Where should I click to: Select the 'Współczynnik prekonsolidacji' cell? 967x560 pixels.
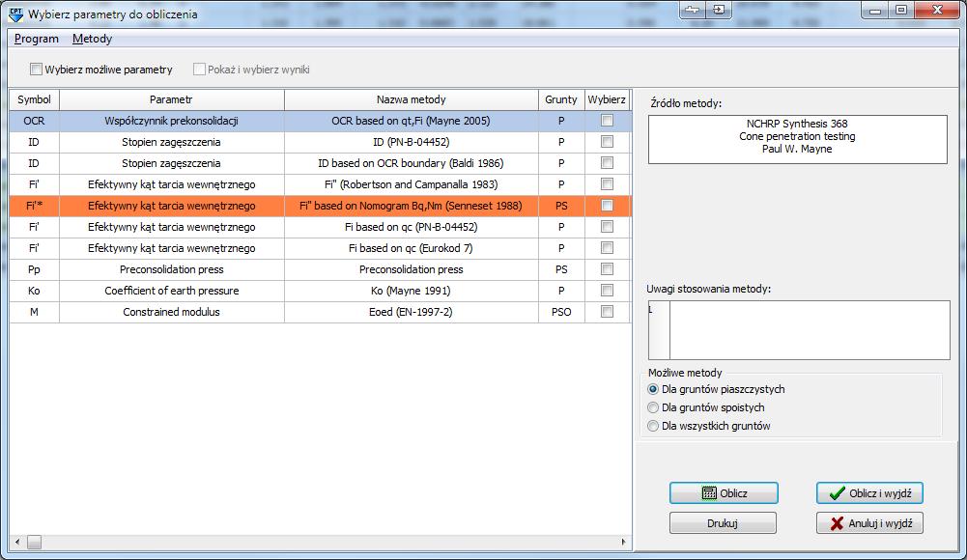(x=171, y=121)
